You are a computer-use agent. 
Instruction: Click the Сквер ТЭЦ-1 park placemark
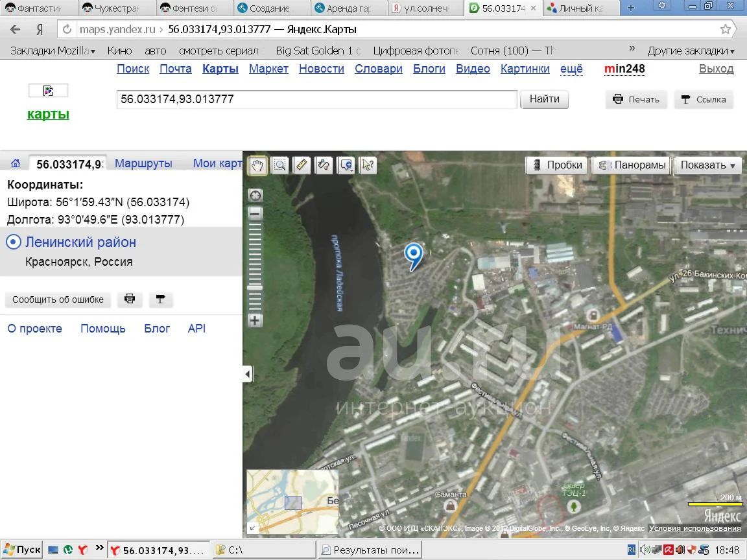[x=574, y=506]
